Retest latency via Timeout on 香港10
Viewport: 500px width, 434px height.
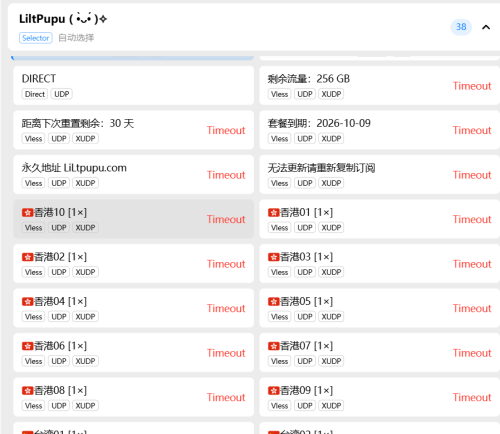pos(226,219)
